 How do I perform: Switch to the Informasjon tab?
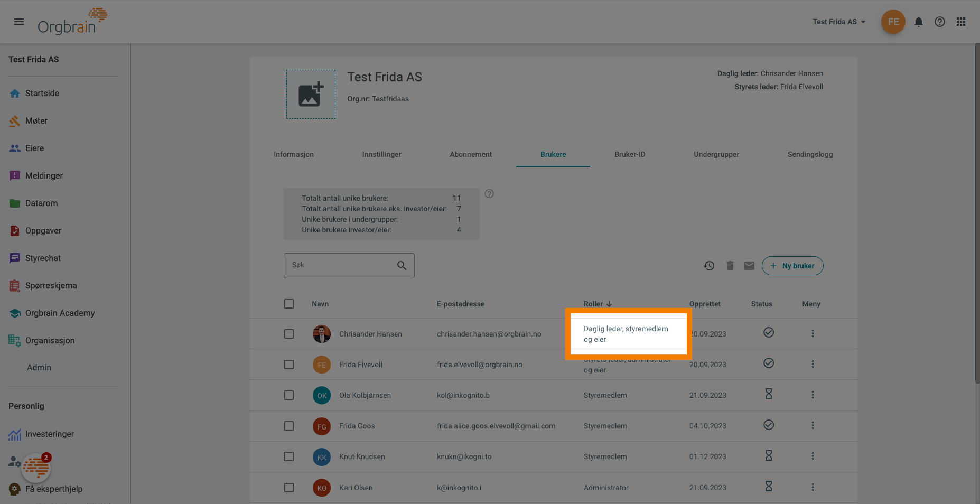(294, 154)
